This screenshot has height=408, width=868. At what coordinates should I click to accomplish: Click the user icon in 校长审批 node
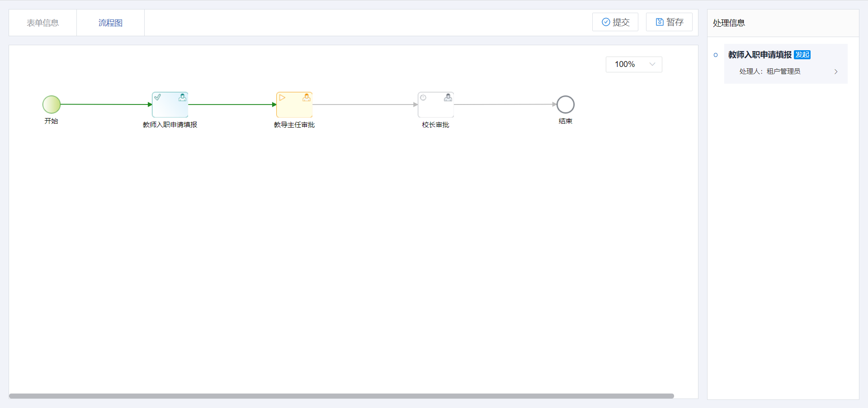448,97
